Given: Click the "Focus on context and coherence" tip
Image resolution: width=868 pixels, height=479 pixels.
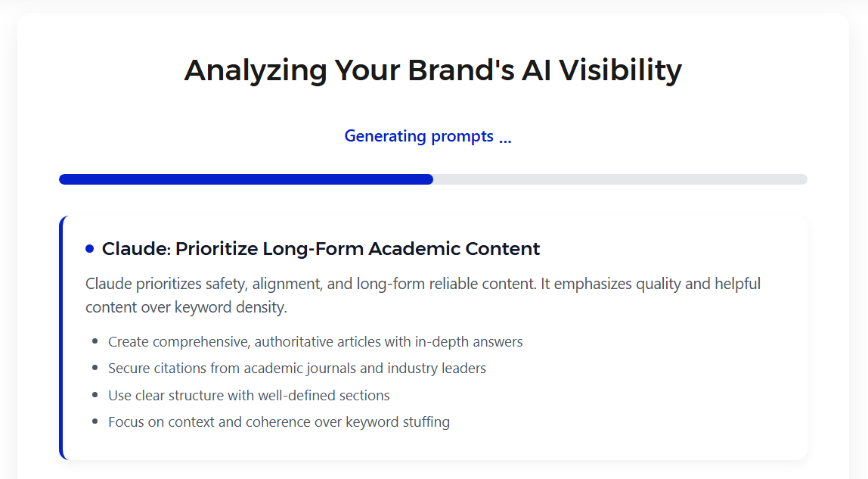Looking at the screenshot, I should (279, 421).
